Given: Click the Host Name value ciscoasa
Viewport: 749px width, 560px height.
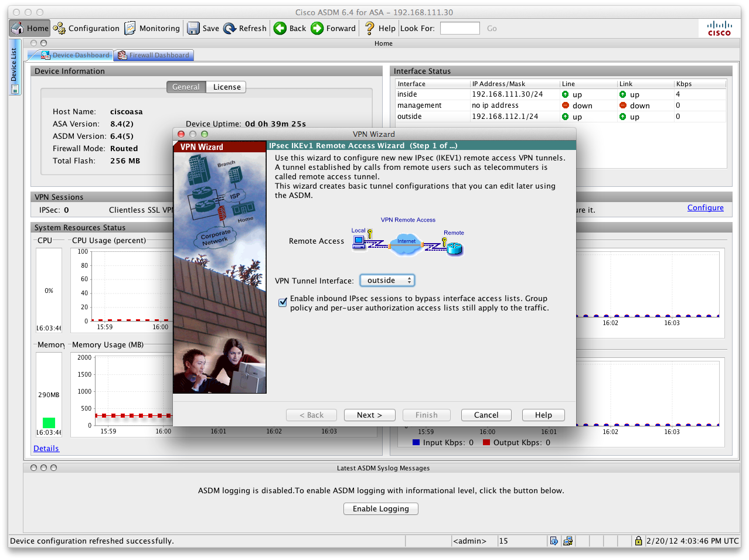Looking at the screenshot, I should click(126, 111).
